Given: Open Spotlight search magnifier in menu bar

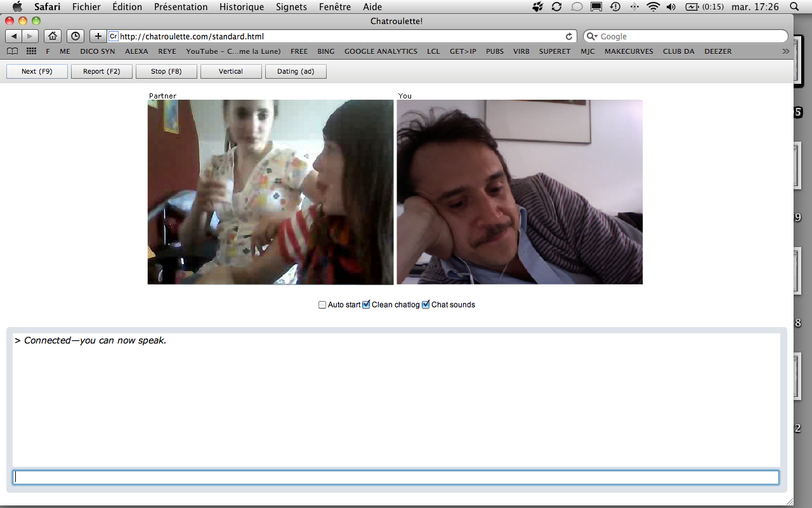Looking at the screenshot, I should 794,7.
